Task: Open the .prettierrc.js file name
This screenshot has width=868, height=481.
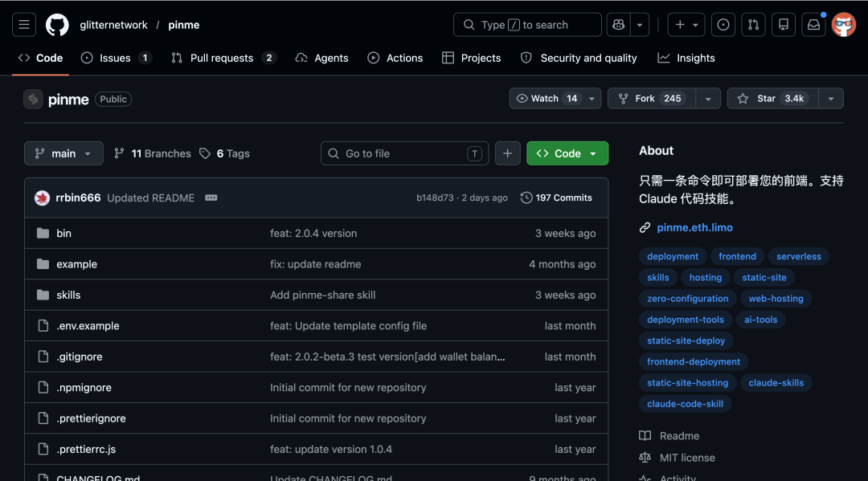Action: click(86, 450)
